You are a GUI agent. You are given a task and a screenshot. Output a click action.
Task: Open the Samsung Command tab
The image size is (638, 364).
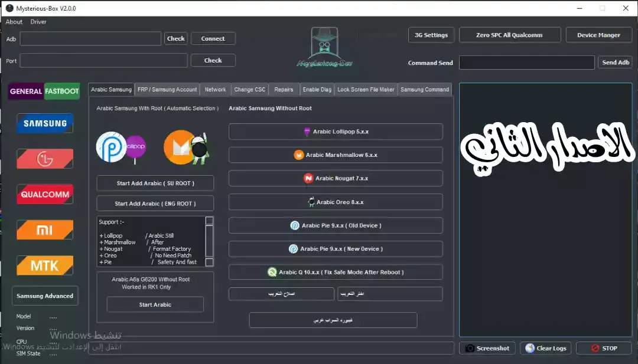point(424,89)
